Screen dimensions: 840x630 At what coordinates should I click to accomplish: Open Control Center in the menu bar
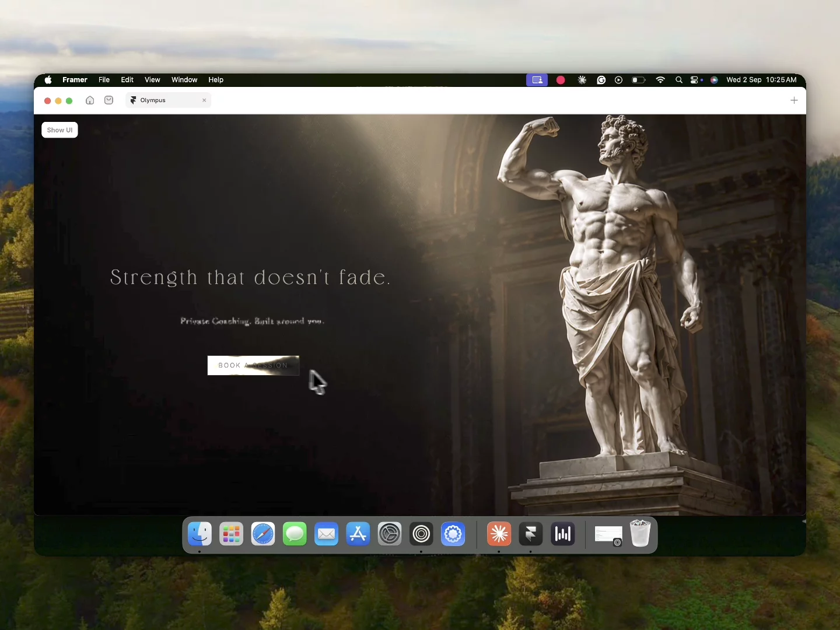click(x=695, y=80)
